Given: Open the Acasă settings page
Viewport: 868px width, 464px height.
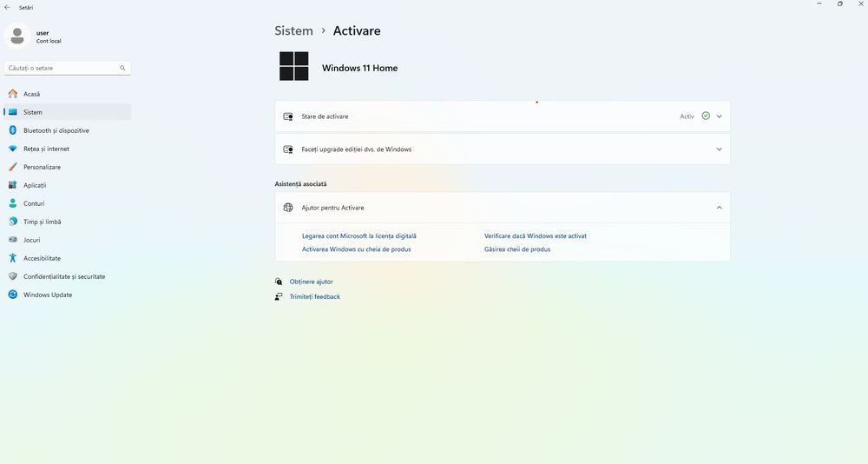Looking at the screenshot, I should coord(68,94).
